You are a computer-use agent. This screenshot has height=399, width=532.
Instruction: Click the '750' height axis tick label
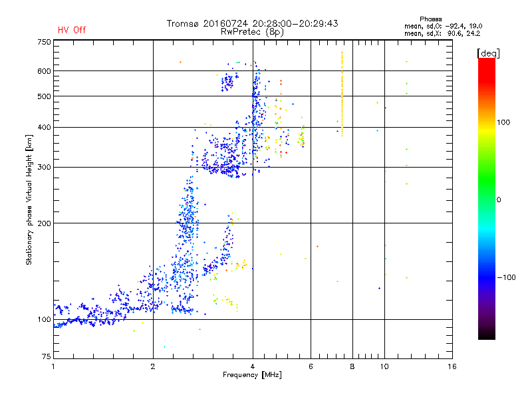pyautogui.click(x=45, y=42)
